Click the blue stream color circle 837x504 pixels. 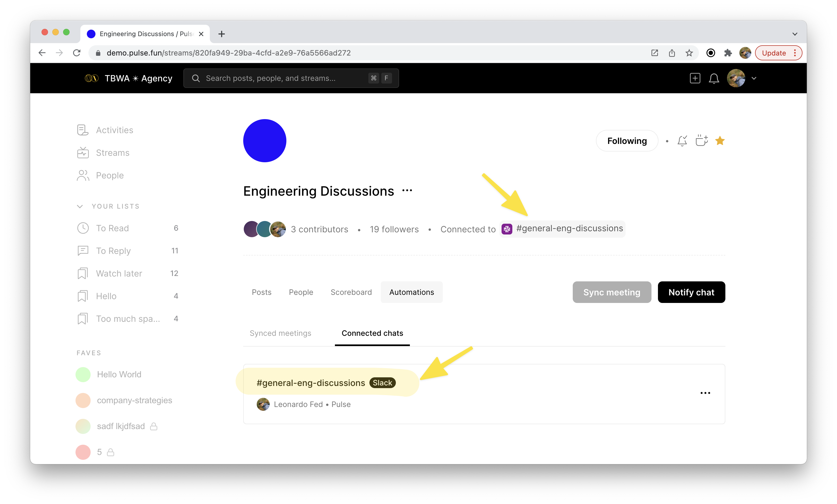(x=265, y=141)
